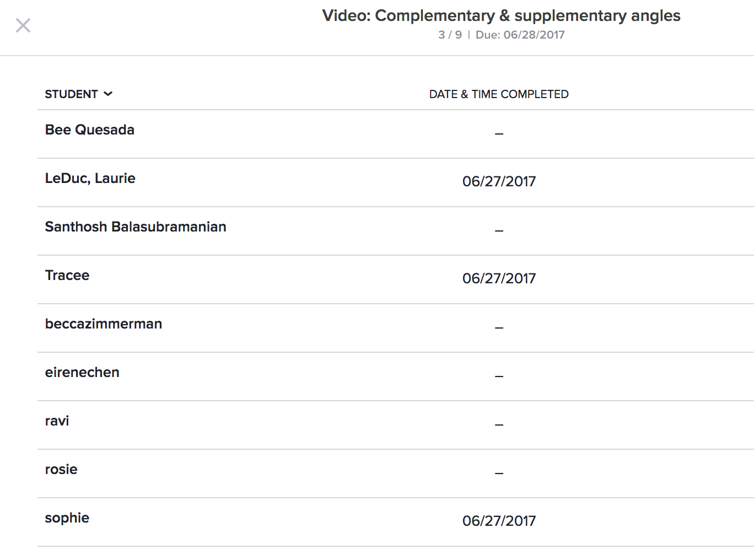Viewport: 754px width, 560px height.
Task: Click the dash in Bee Quesada's completion cell
Action: [x=499, y=134]
